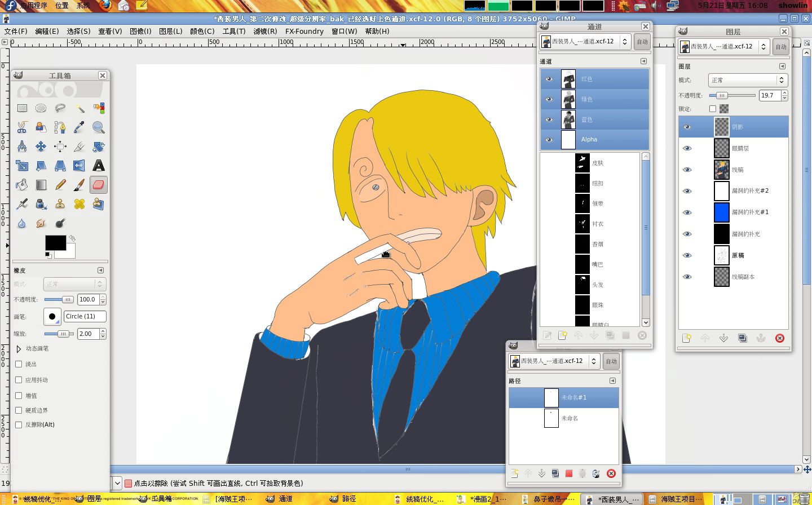Image resolution: width=812 pixels, height=505 pixels.
Task: Select the Free Select lasso tool
Action: (60, 108)
